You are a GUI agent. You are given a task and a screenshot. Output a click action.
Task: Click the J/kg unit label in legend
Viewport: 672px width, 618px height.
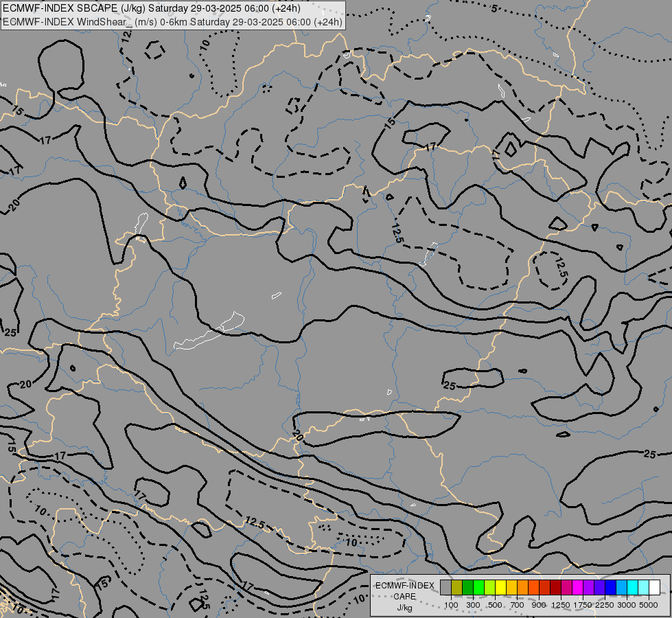point(404,608)
